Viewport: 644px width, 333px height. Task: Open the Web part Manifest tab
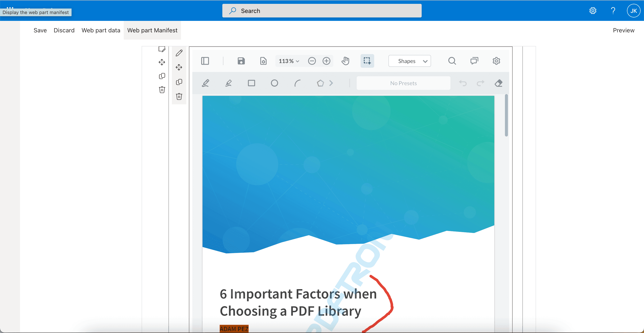click(152, 30)
